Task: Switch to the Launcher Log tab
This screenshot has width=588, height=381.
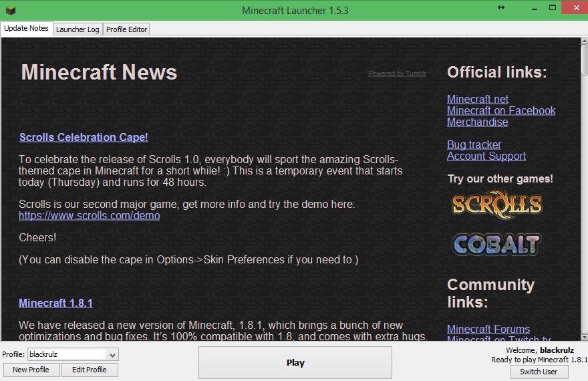Action: click(78, 29)
